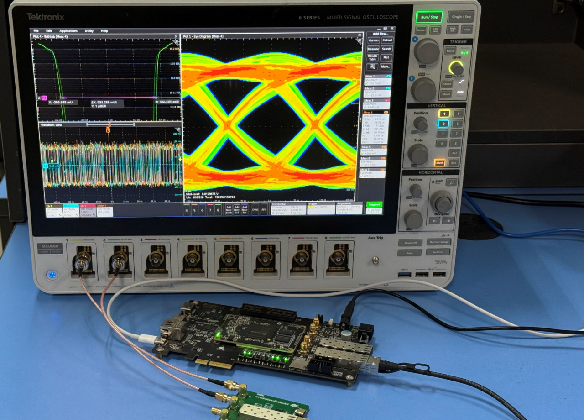The height and width of the screenshot is (420, 585).
Task: Toggle the Single/Seq acquisition button
Action: 462,17
